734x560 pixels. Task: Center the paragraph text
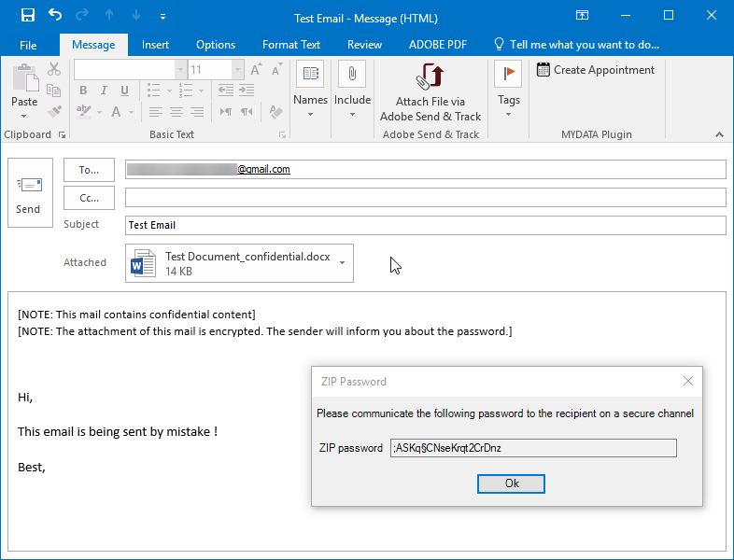176,112
